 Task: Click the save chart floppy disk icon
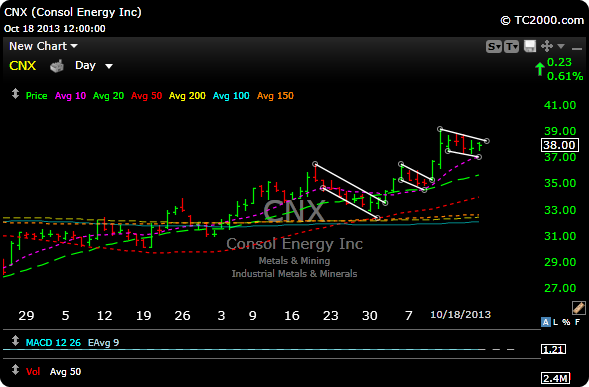pyautogui.click(x=530, y=46)
